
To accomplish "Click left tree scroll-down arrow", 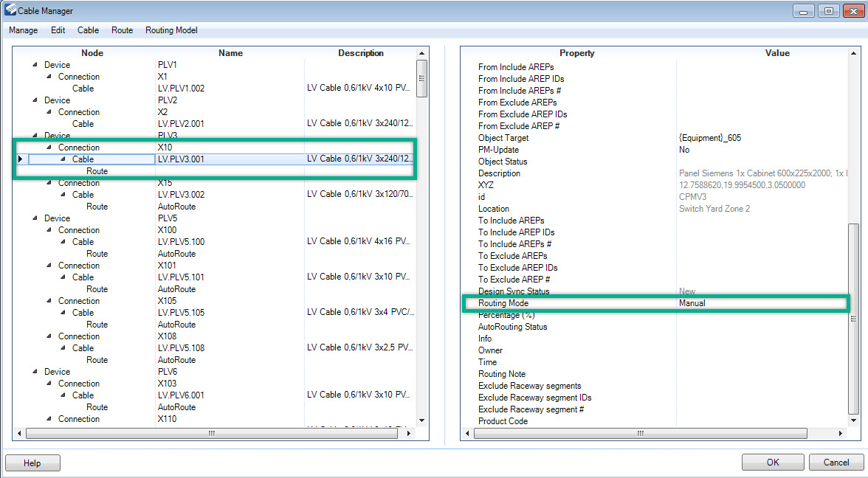I will pos(422,420).
